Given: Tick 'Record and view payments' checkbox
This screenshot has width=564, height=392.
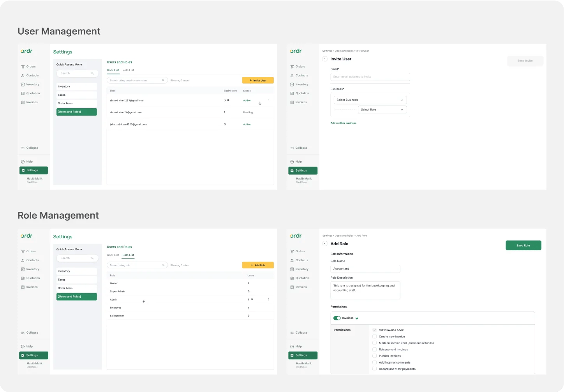Looking at the screenshot, I should pos(374,369).
